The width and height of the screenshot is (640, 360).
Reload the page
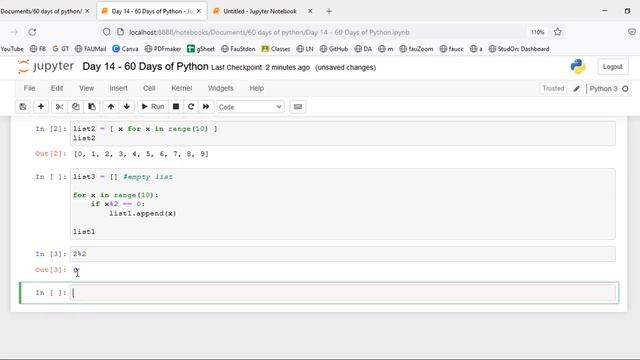coord(32,32)
